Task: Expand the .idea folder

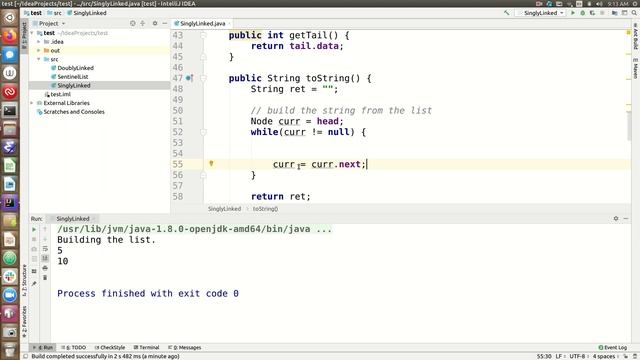Action: [39, 42]
